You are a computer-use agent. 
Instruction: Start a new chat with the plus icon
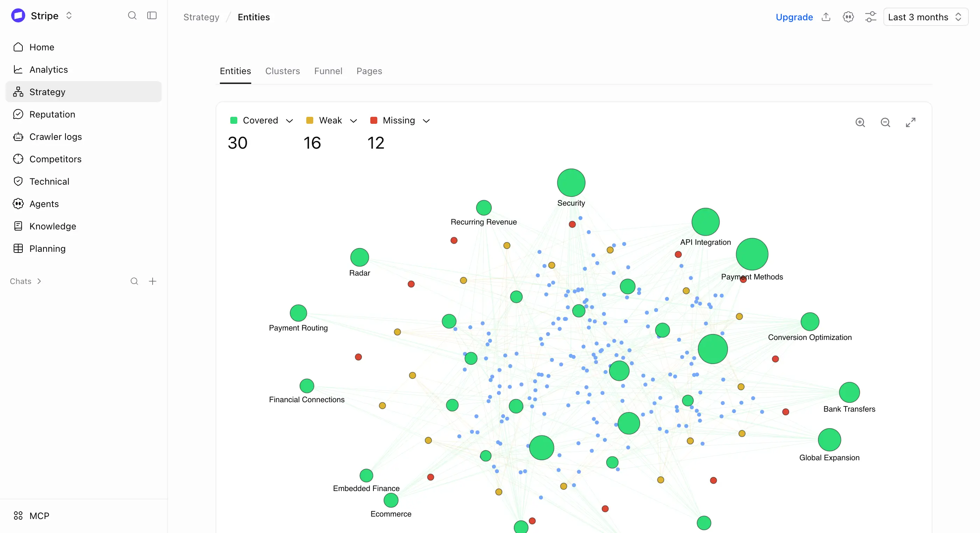click(153, 281)
